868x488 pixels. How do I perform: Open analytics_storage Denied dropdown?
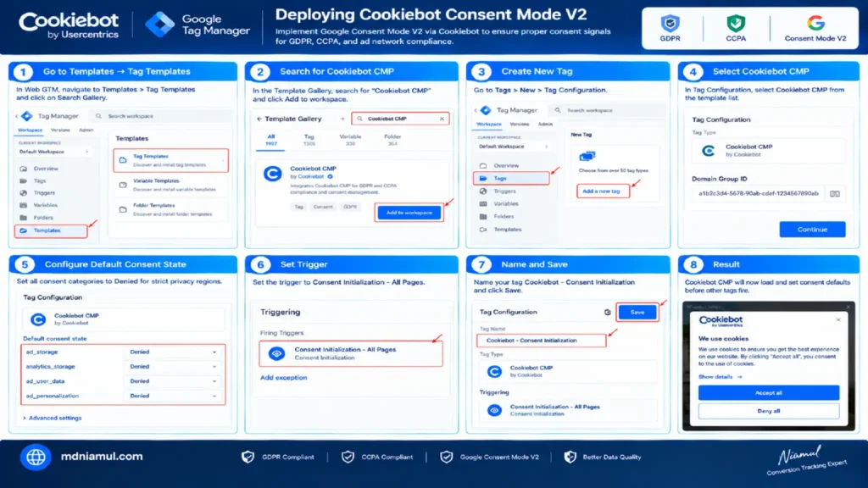[x=173, y=366]
